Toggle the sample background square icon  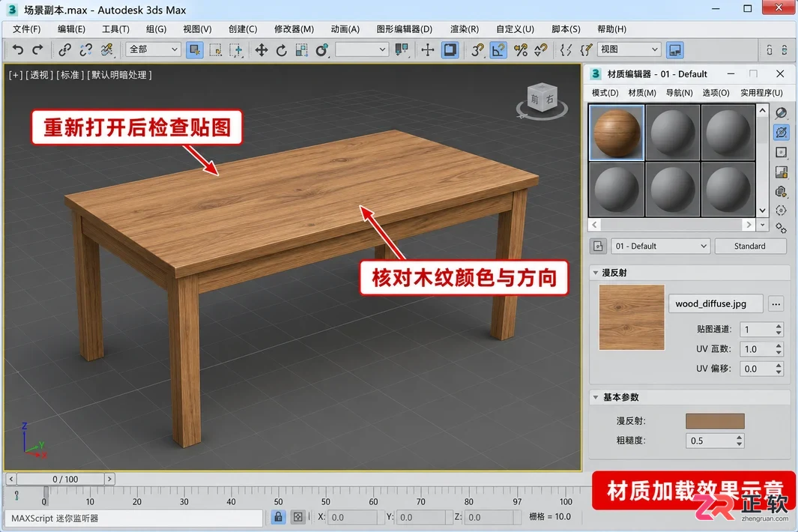tap(781, 152)
